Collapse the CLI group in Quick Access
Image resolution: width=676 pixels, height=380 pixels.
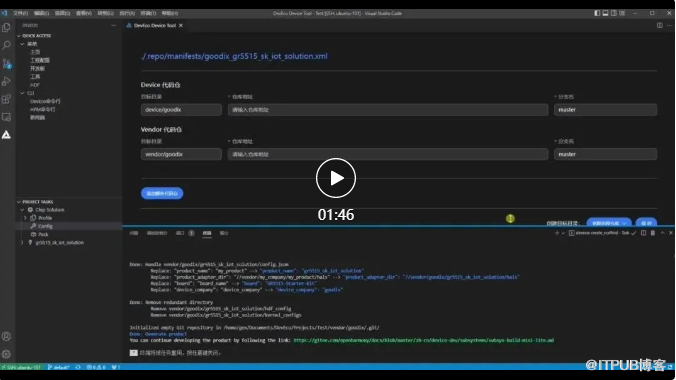click(22, 93)
